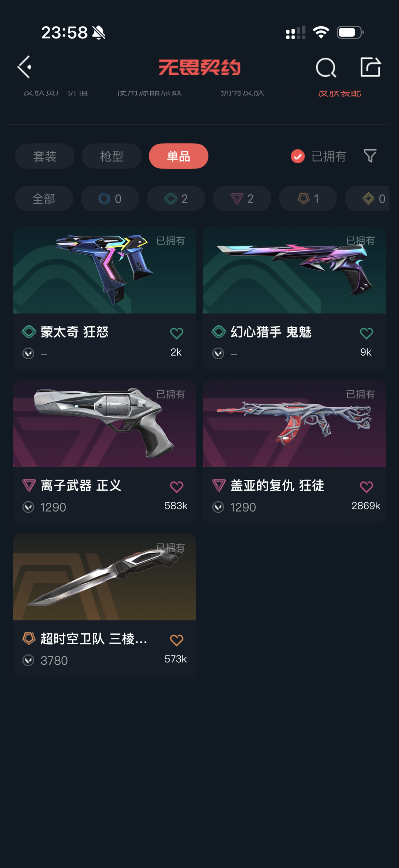399x868 pixels.
Task: Tap the back arrow icon
Action: pos(24,67)
